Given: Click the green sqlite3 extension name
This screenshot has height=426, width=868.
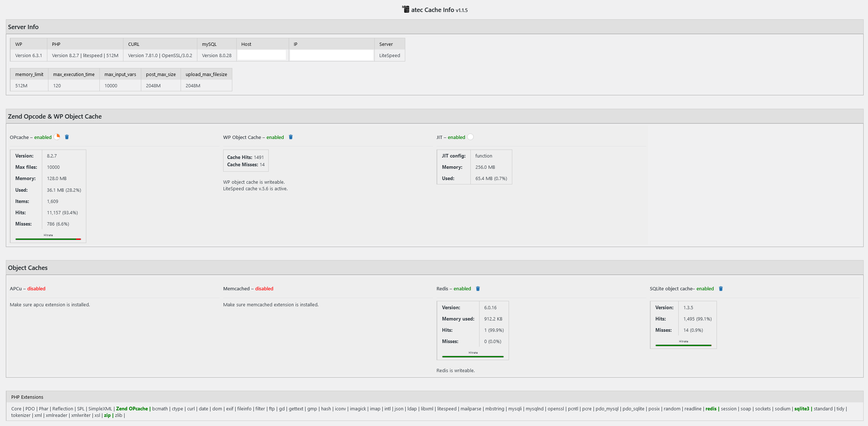Looking at the screenshot, I should [801, 409].
